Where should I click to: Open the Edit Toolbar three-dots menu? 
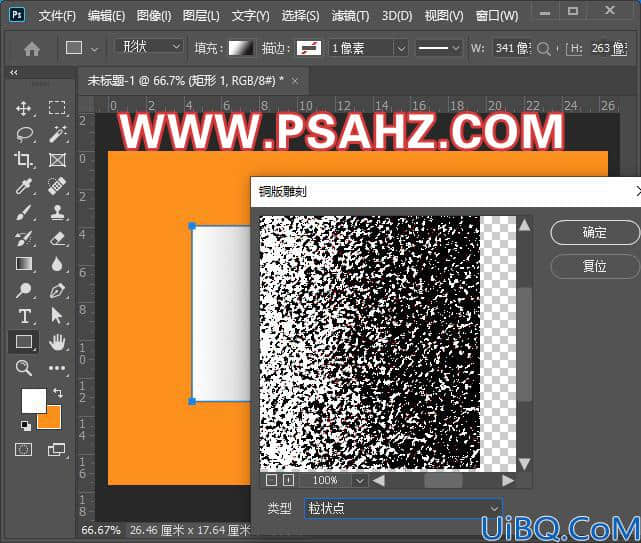coord(57,368)
